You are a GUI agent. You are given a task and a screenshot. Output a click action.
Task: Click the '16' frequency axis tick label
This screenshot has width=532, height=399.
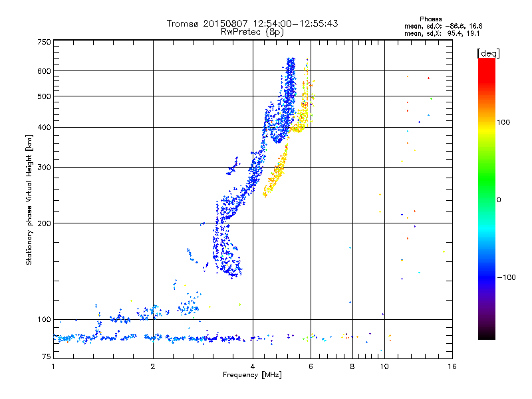tap(452, 366)
